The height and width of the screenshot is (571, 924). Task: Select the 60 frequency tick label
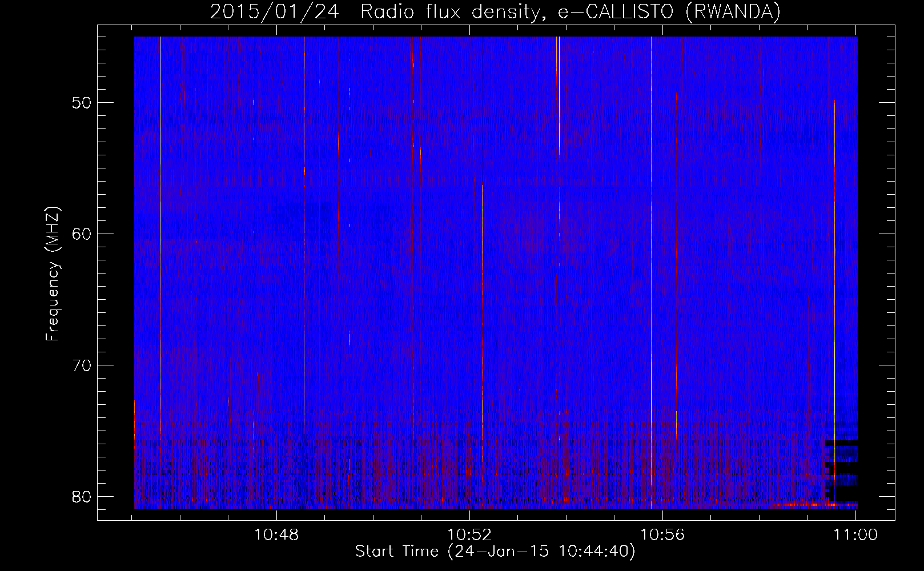click(82, 234)
